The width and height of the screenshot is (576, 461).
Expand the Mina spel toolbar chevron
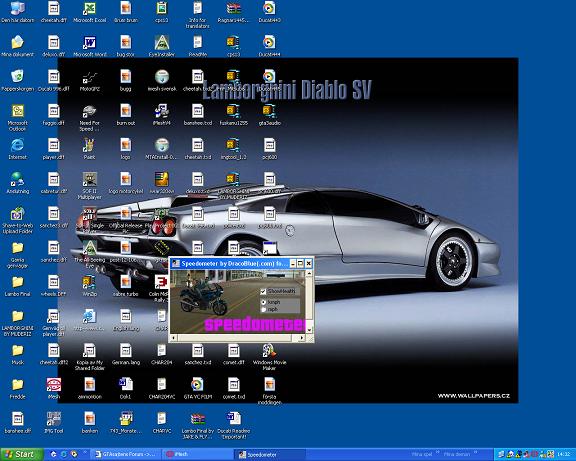pyautogui.click(x=438, y=452)
